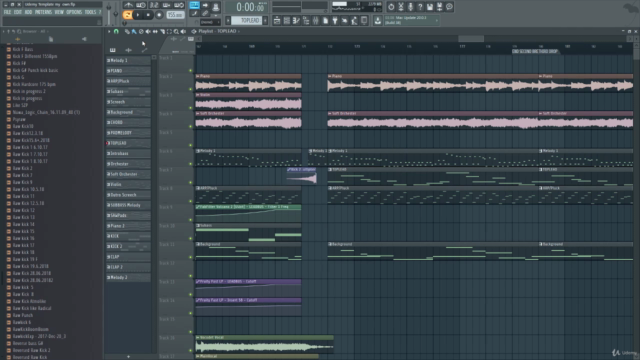640x360 pixels.
Task: Toggle loop recording icon
Action: click(x=179, y=5)
